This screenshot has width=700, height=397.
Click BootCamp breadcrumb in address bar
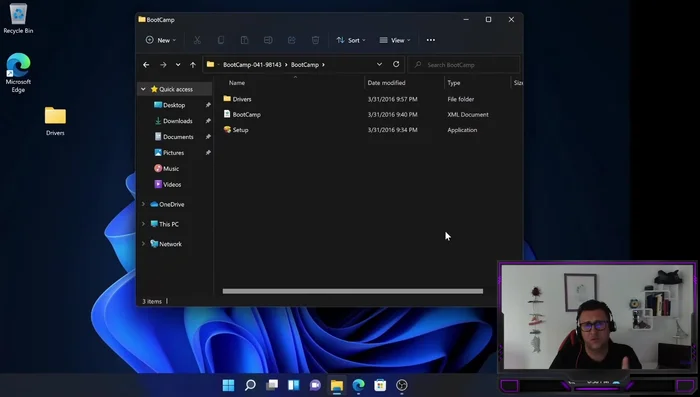[305, 65]
